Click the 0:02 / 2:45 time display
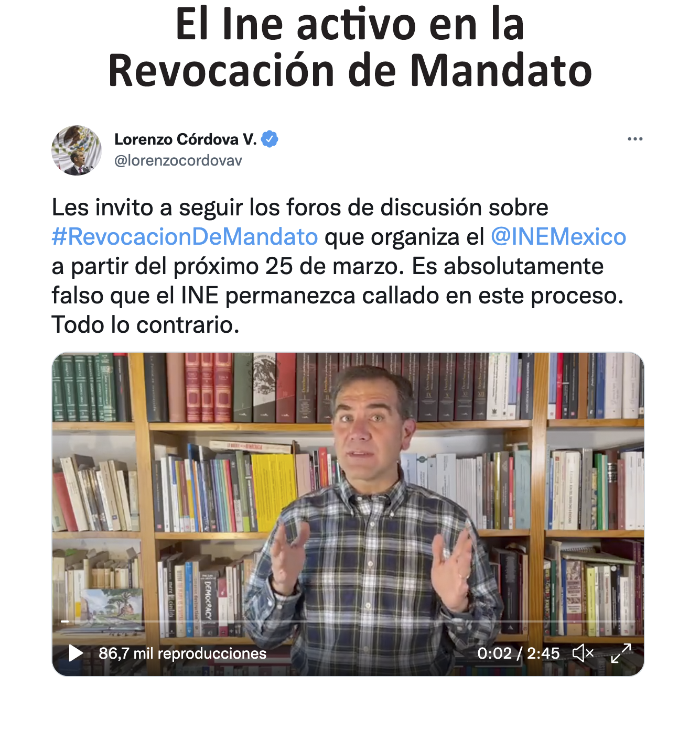This screenshot has height=731, width=700. (x=518, y=653)
